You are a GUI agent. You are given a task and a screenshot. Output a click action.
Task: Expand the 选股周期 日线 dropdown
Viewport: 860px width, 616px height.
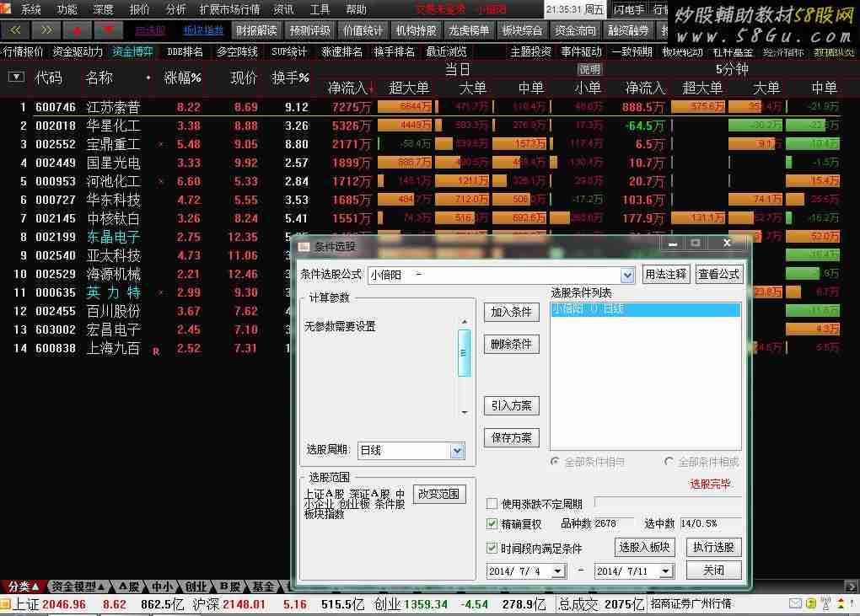pyautogui.click(x=457, y=451)
